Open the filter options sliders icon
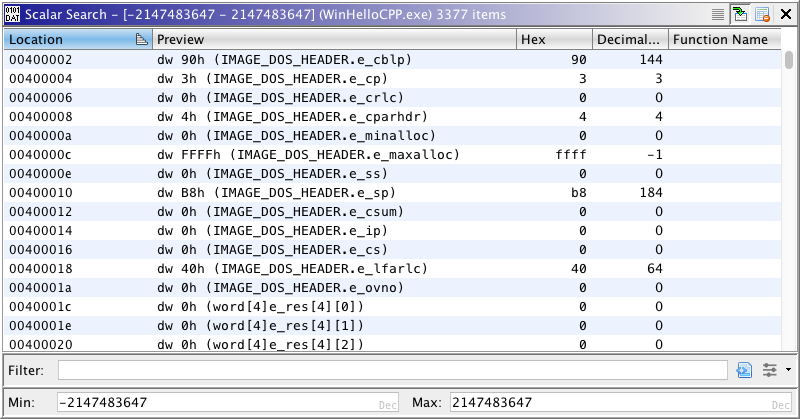Viewport: 800px width, 419px height. click(769, 370)
